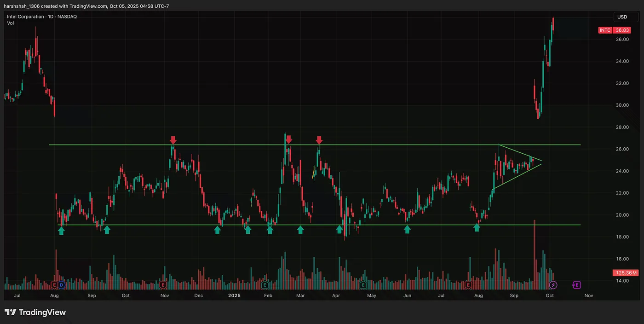Screen dimensions: 644x324
Task: Click the earnings E marker at November 2024
Action: [x=163, y=285]
